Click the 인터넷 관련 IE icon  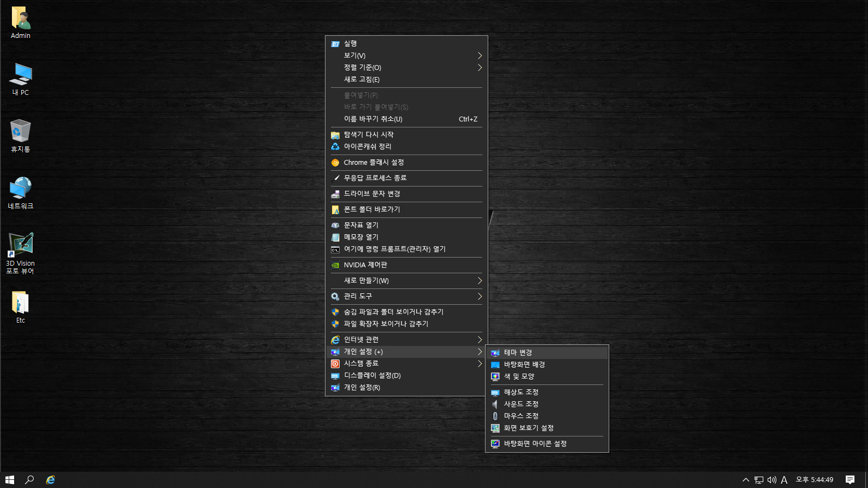335,339
